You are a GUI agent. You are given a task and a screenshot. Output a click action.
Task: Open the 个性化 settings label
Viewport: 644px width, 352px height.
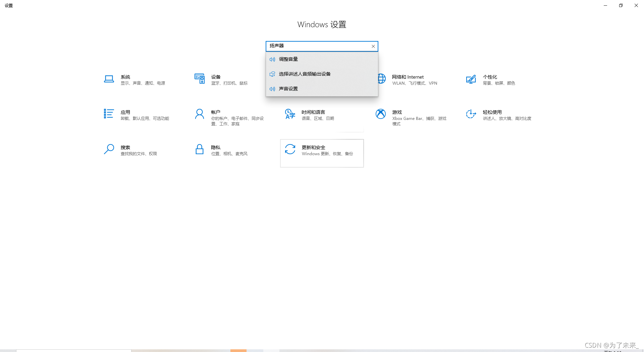pos(490,77)
